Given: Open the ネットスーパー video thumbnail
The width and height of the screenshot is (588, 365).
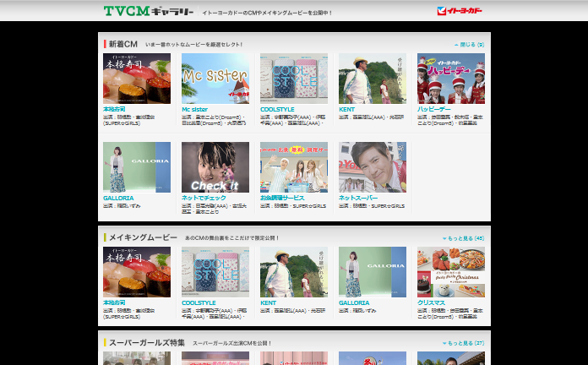Looking at the screenshot, I should pos(373,167).
